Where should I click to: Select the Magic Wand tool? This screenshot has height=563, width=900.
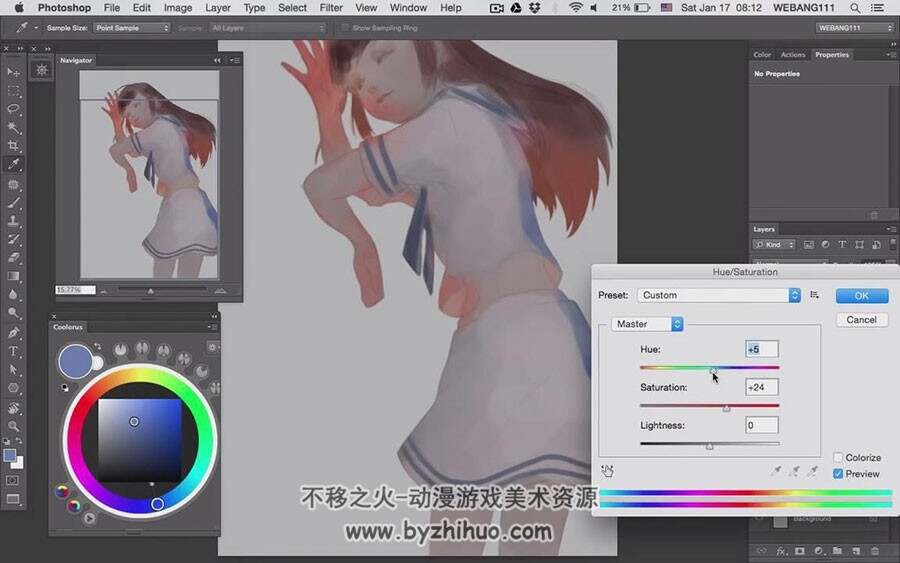[13, 127]
